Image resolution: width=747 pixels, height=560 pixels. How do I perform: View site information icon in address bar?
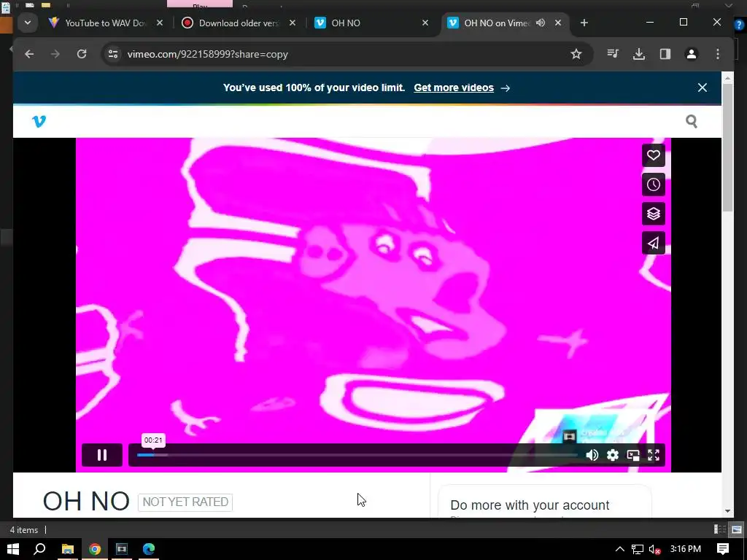tap(113, 54)
